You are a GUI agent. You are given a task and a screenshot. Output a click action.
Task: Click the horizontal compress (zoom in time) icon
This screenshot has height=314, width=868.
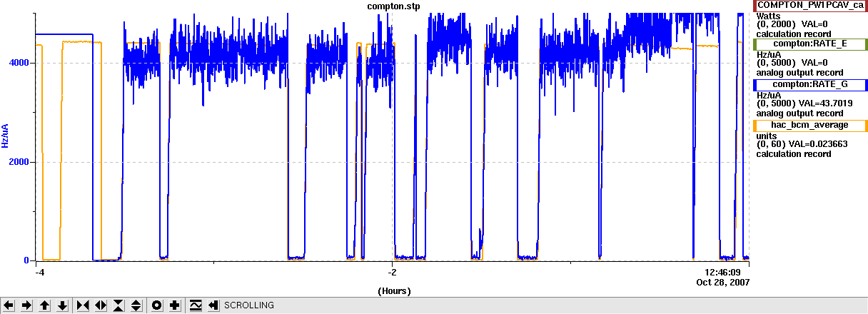[x=83, y=305]
